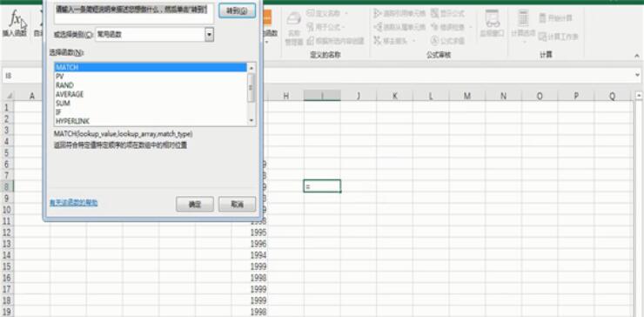Select column H header

pyautogui.click(x=285, y=96)
